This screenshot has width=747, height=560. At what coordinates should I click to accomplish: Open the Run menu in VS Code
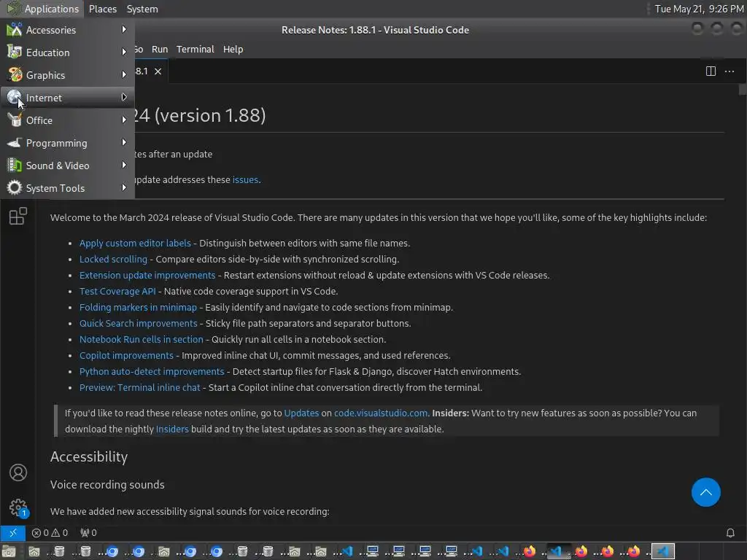pos(160,49)
